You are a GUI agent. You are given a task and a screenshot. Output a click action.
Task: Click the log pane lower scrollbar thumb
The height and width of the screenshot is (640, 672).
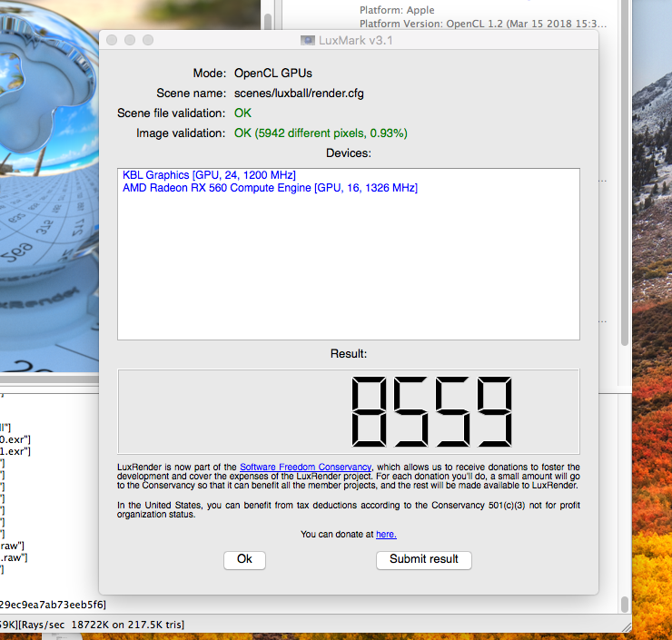coord(625,605)
